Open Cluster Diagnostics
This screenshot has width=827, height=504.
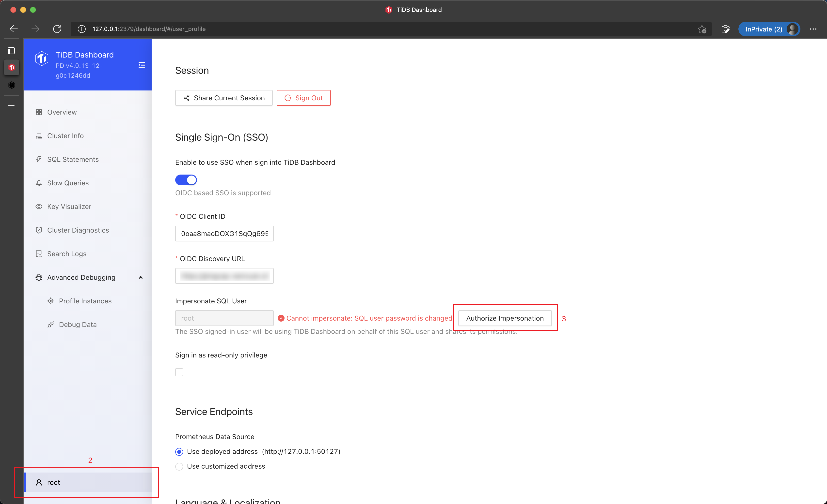pyautogui.click(x=78, y=230)
